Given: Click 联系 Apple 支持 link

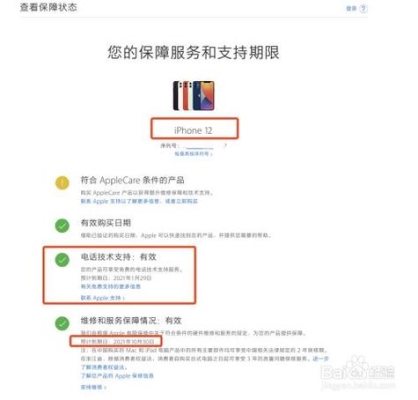Looking at the screenshot, I should click(103, 298).
